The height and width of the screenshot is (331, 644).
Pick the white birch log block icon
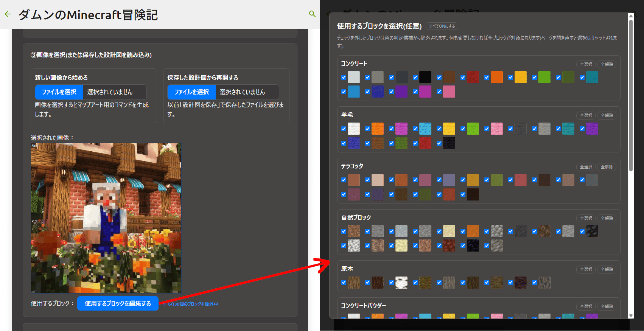[x=401, y=282]
